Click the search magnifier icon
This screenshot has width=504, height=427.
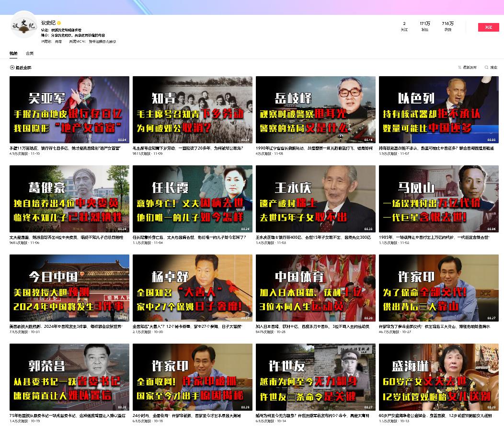[x=487, y=68]
